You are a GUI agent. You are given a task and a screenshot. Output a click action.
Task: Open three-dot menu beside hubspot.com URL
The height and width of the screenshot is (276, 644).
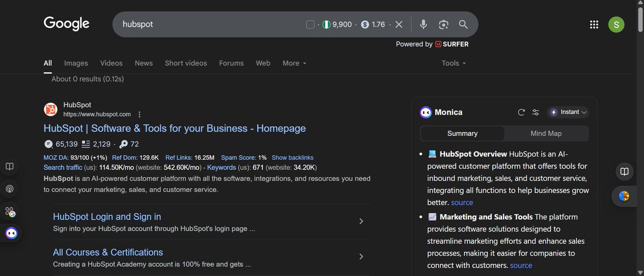point(140,114)
